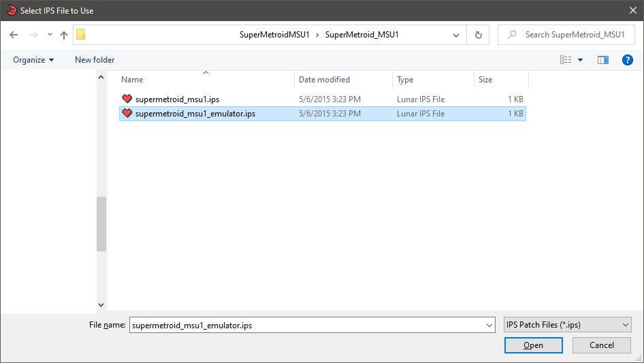Click the folder icon in address bar
This screenshot has height=363, width=644.
(x=81, y=35)
